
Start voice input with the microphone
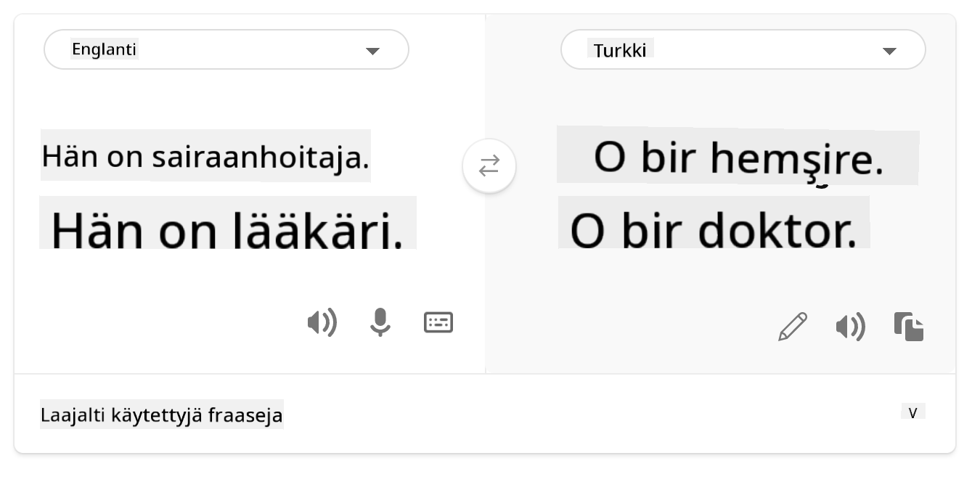(380, 322)
